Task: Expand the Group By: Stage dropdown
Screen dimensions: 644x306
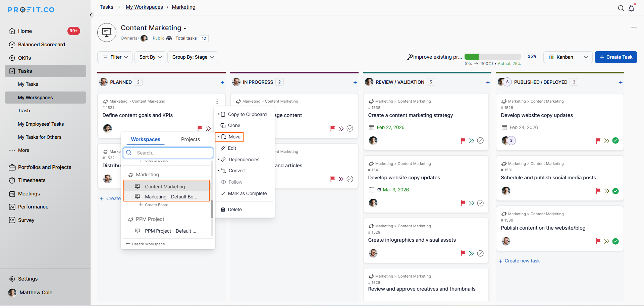Action: coord(193,57)
